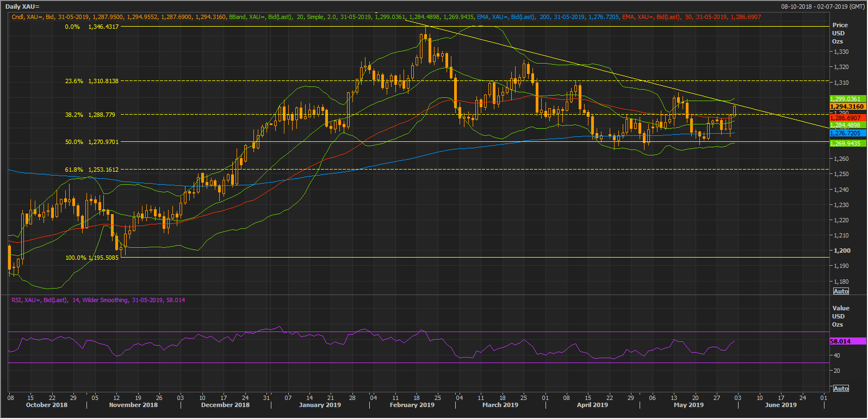Click the magenta 58.014 RSI value tag
This screenshot has width=868, height=419.
point(847,341)
